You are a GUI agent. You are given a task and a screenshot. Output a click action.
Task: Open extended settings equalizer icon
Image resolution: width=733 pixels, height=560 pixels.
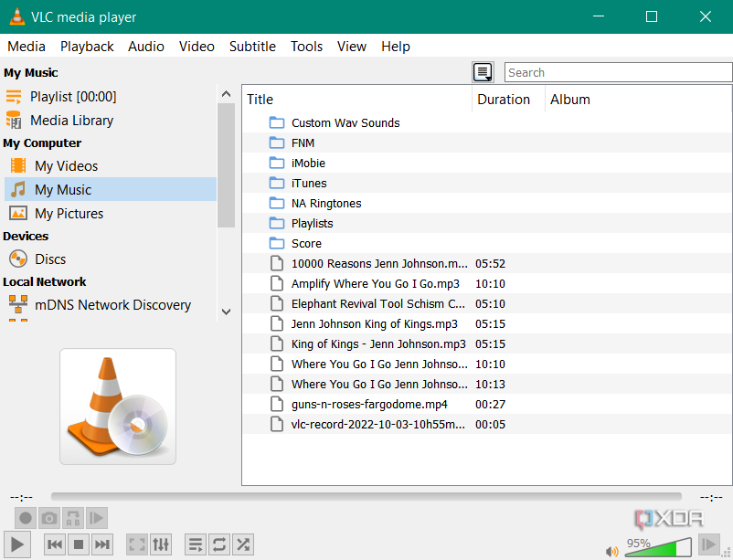pyautogui.click(x=161, y=544)
